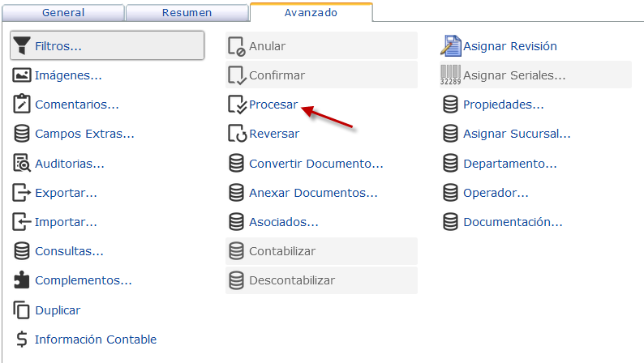Open the Resumen tab
The image size is (644, 363).
coord(187,13)
